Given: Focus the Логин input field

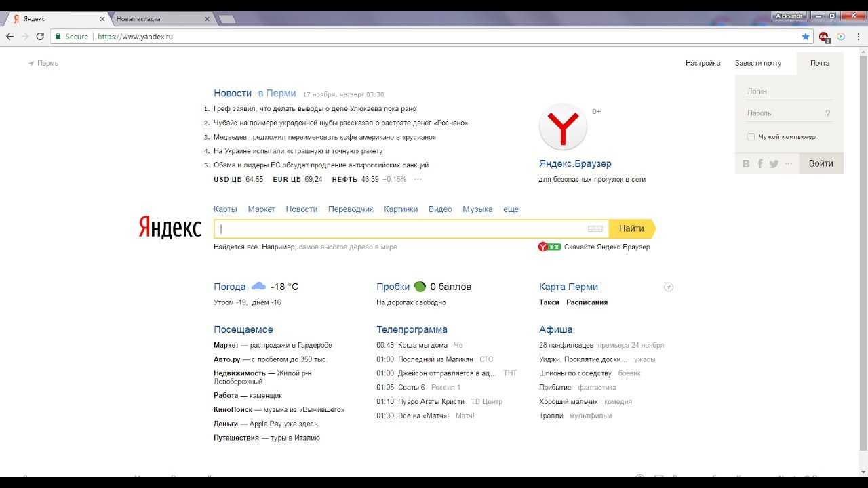Looking at the screenshot, I should [789, 91].
